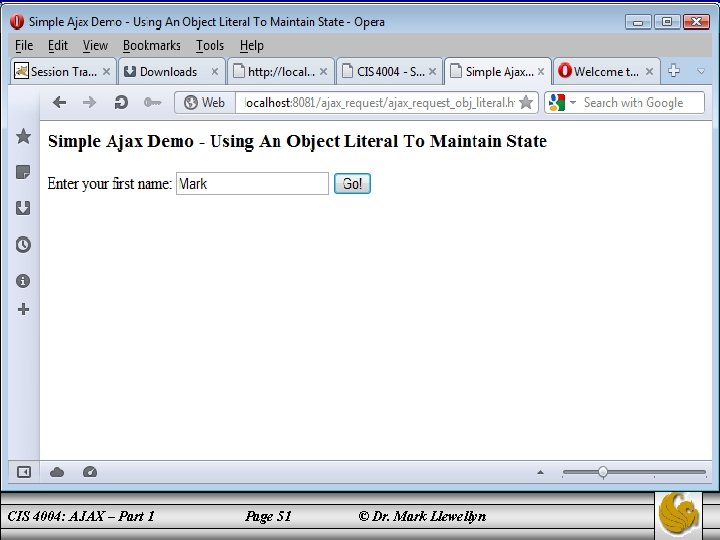Open the Tools menu
The width and height of the screenshot is (720, 540).
pyautogui.click(x=210, y=45)
